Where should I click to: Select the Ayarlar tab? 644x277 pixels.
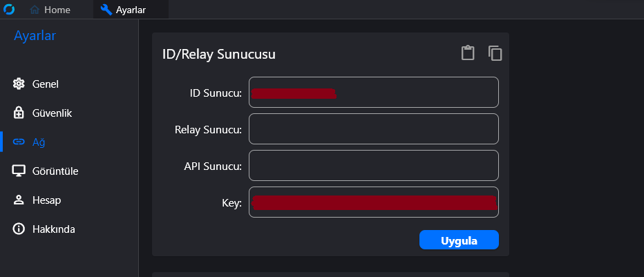(x=123, y=10)
